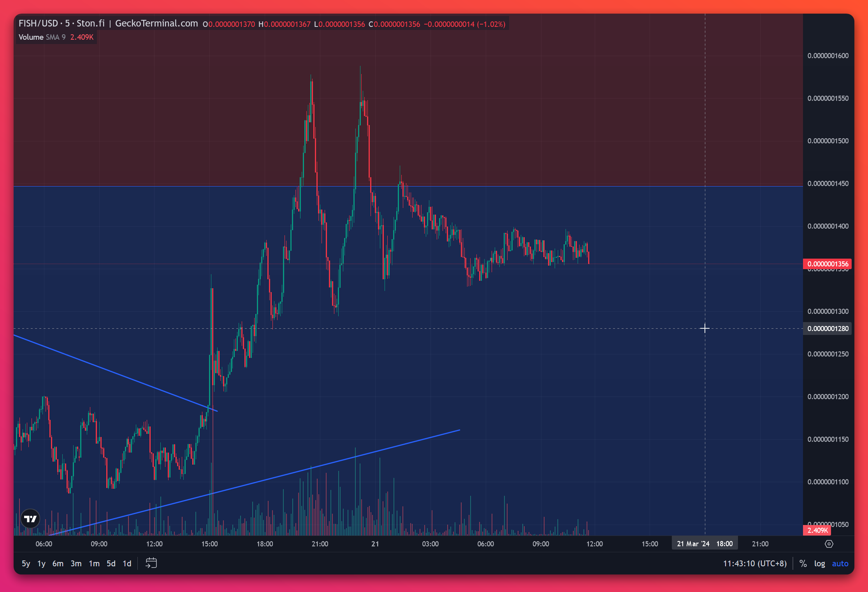The width and height of the screenshot is (868, 592).
Task: Select the 5y date range
Action: (26, 564)
